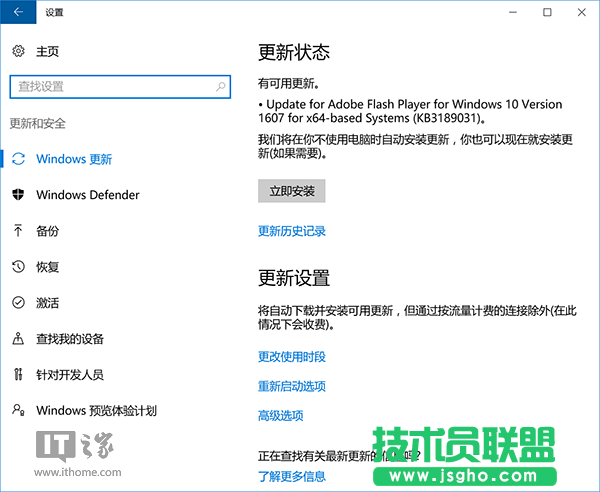Open Windows 预览体验计划 page
This screenshot has height=492, width=600.
[x=96, y=411]
